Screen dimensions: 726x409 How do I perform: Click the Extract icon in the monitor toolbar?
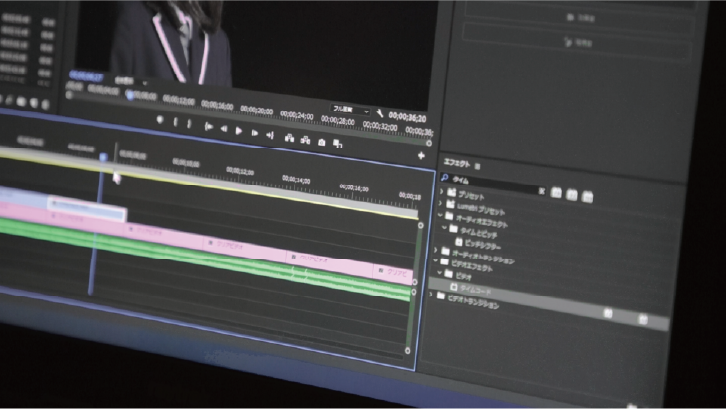point(304,139)
